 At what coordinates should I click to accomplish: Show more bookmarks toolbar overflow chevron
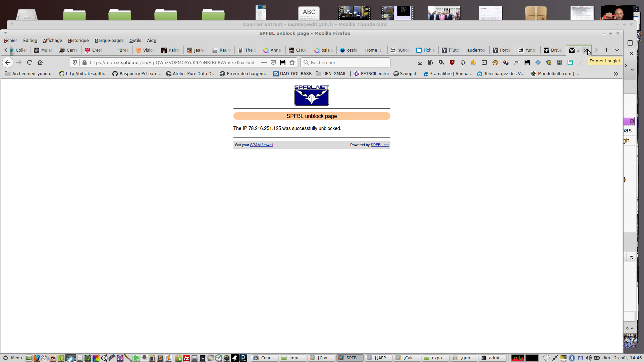[616, 74]
